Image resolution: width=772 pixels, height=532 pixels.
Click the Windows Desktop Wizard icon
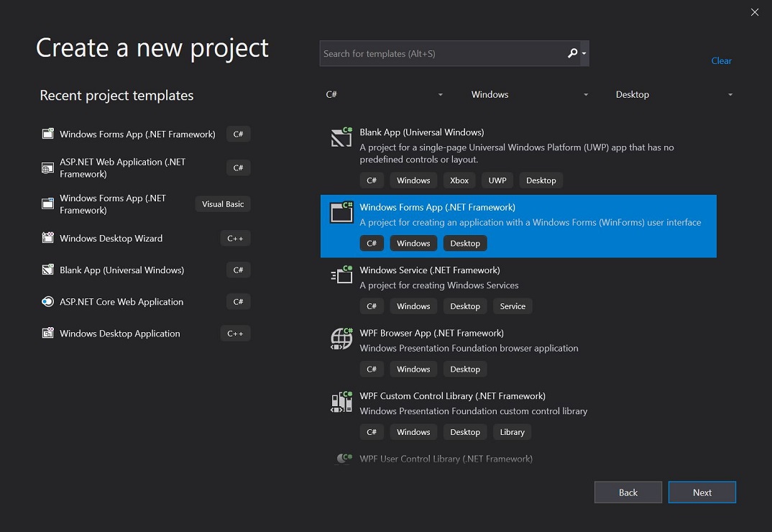point(48,238)
